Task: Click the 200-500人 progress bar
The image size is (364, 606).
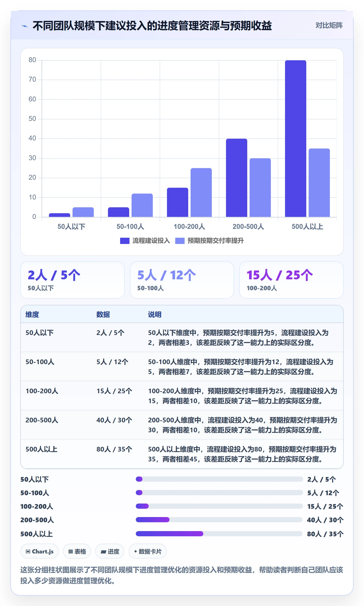Action: pos(219,520)
